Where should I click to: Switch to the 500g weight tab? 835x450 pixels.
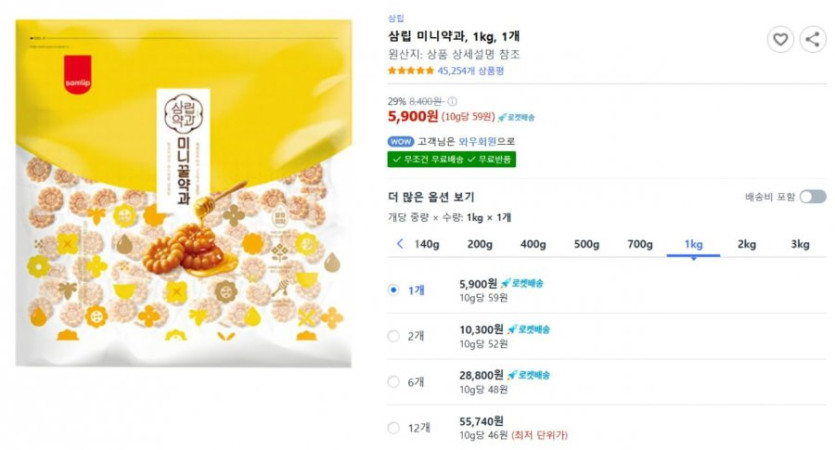click(587, 244)
